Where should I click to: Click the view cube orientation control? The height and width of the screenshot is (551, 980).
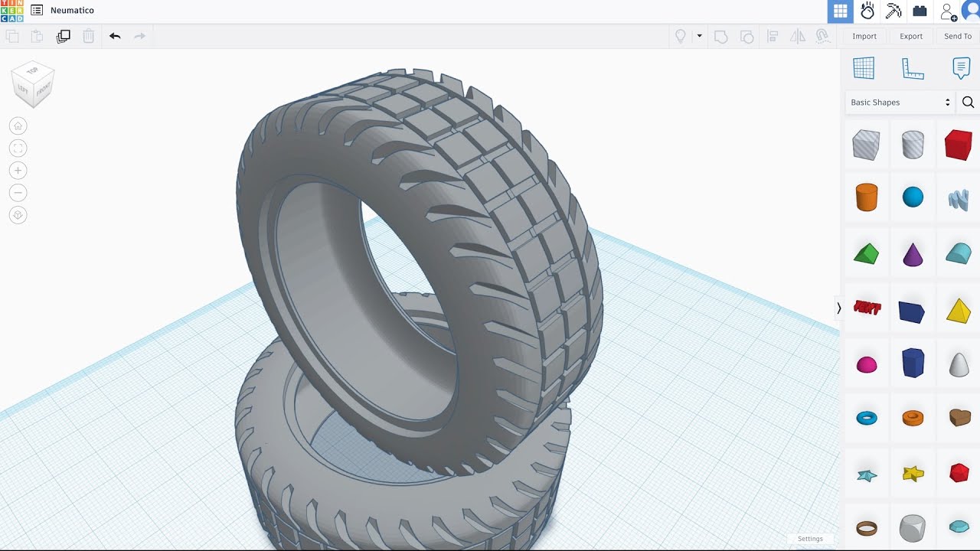pyautogui.click(x=34, y=83)
